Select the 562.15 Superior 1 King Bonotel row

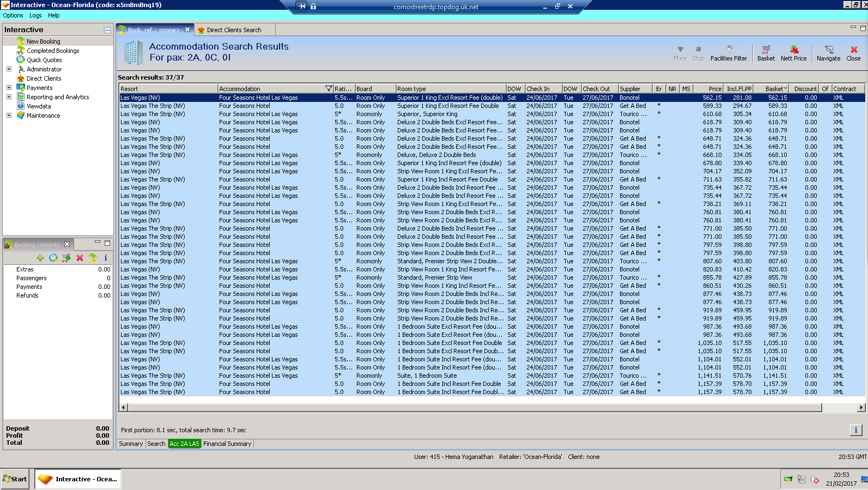coord(492,98)
